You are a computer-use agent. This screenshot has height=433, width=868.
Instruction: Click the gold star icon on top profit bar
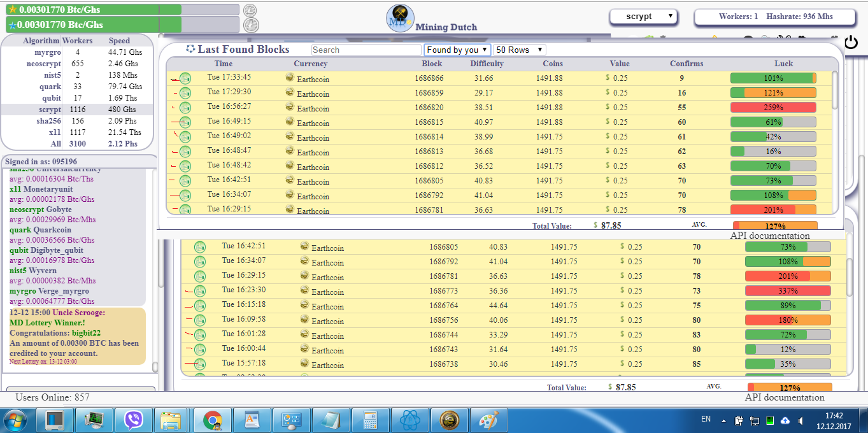coord(12,10)
